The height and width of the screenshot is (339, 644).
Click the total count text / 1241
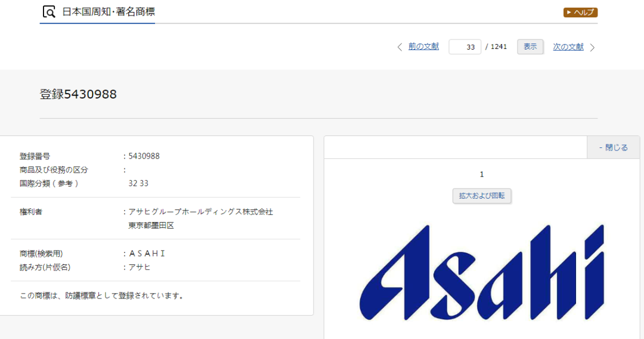(x=496, y=47)
